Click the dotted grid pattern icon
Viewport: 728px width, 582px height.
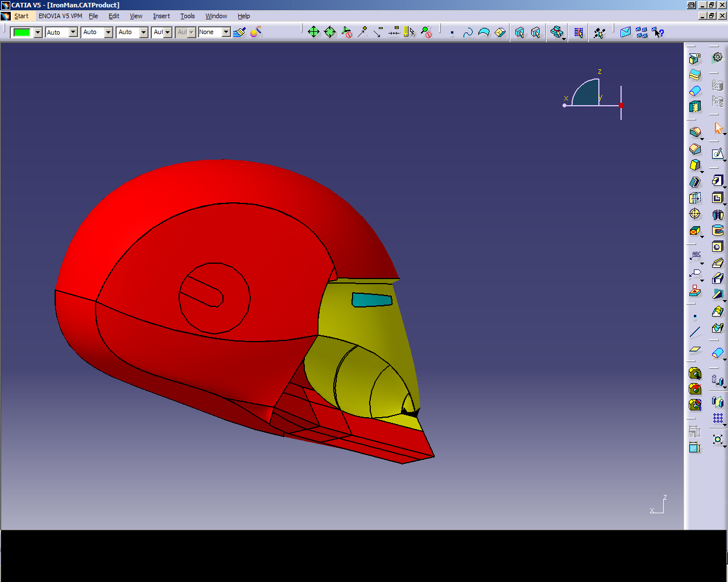coord(718,418)
